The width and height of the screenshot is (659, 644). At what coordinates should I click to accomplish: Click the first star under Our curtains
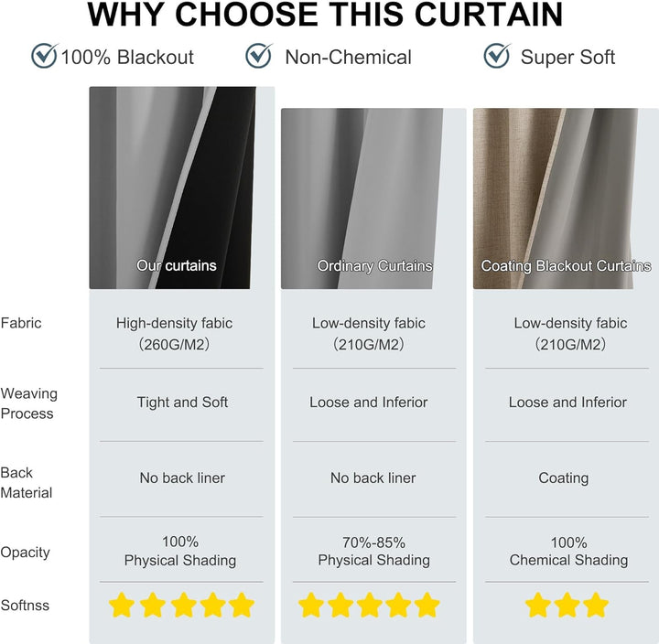coord(122,606)
